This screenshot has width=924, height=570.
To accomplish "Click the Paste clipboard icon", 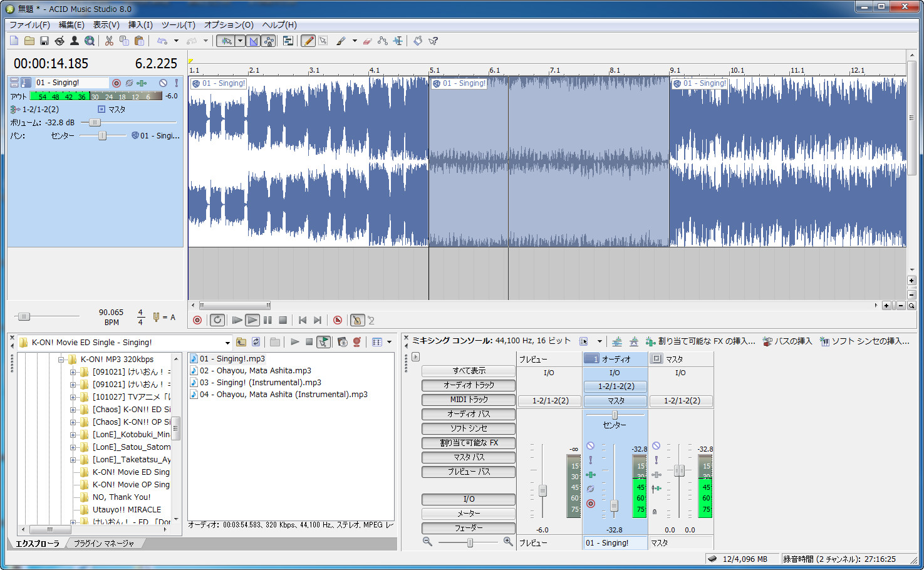I will coord(139,41).
